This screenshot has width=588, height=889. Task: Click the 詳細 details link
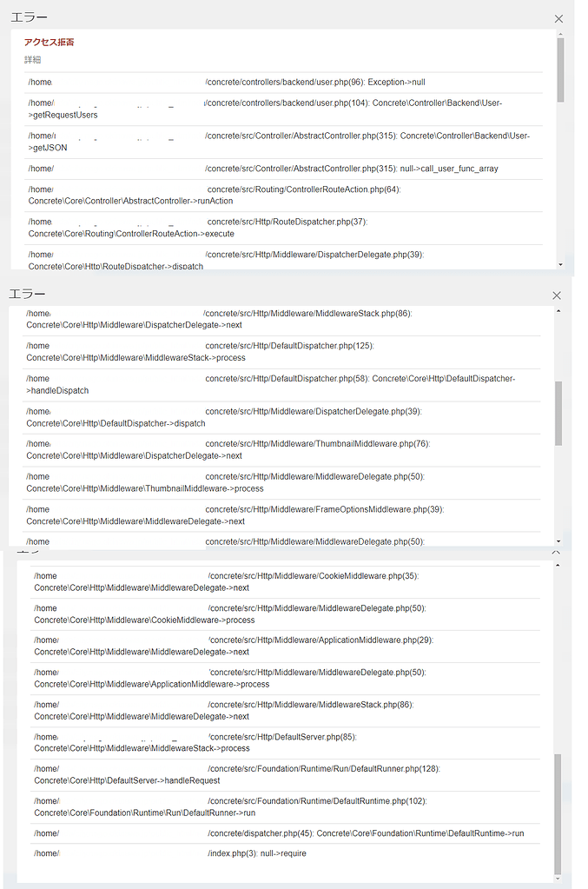tap(32, 60)
